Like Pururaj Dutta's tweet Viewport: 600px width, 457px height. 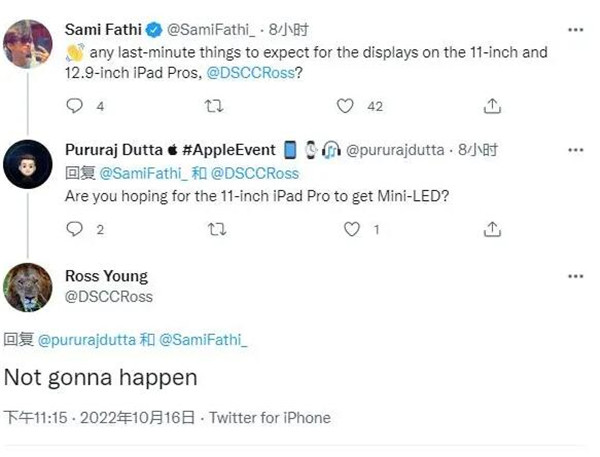351,229
